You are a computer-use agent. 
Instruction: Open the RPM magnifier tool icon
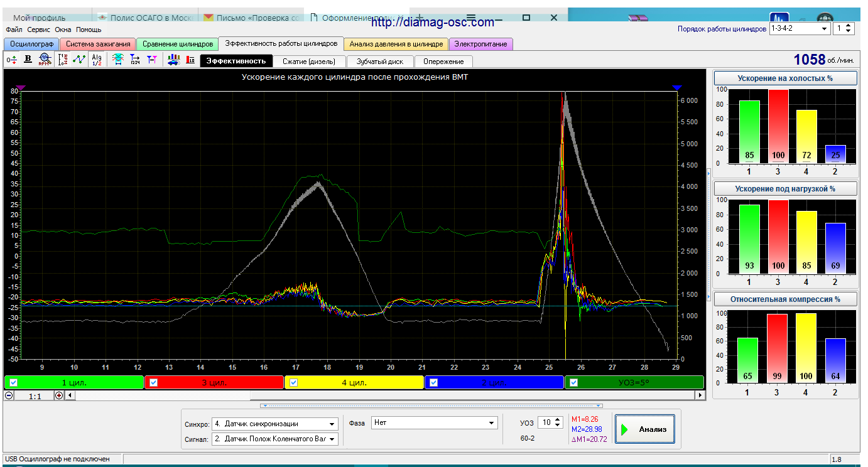click(x=44, y=60)
